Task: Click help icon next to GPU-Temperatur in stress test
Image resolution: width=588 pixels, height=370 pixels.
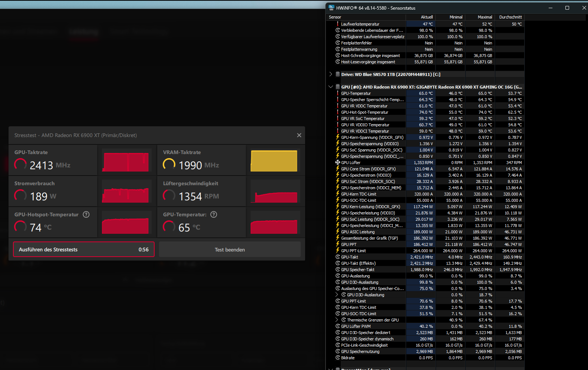Action: point(214,214)
